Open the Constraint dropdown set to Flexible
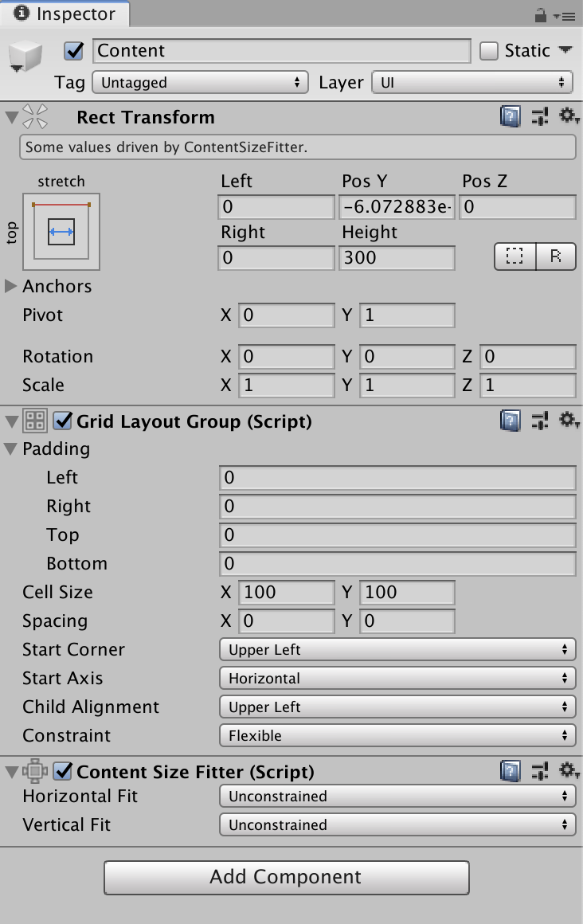 click(397, 736)
